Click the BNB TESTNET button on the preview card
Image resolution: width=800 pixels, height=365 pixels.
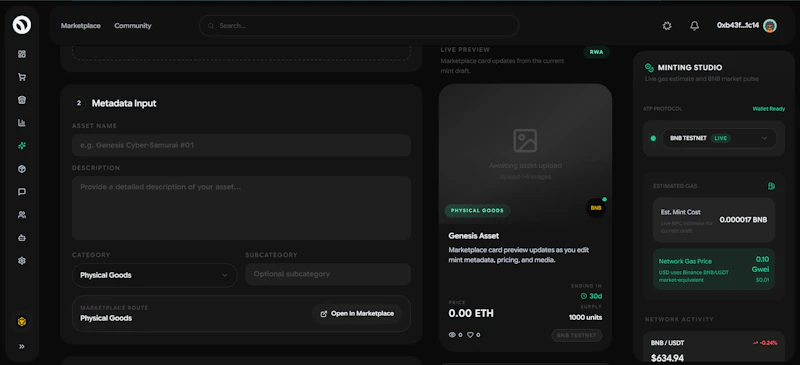click(577, 335)
